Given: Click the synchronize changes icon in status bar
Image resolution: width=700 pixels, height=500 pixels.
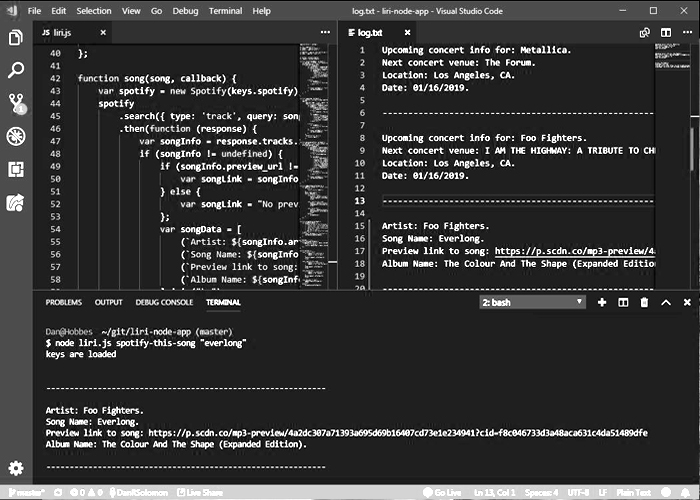Looking at the screenshot, I should pos(58,492).
